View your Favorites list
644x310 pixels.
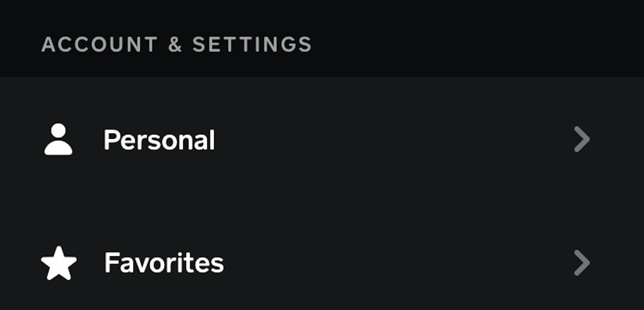[164, 263]
